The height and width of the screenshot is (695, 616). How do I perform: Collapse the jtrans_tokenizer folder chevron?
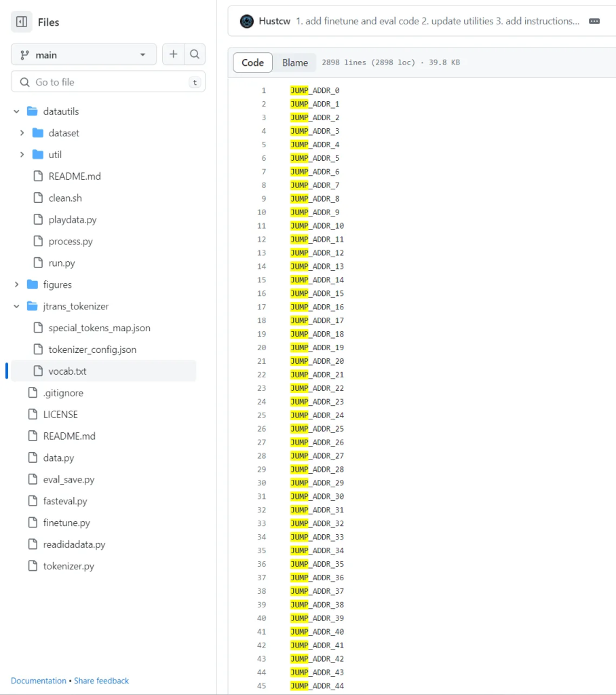point(17,306)
